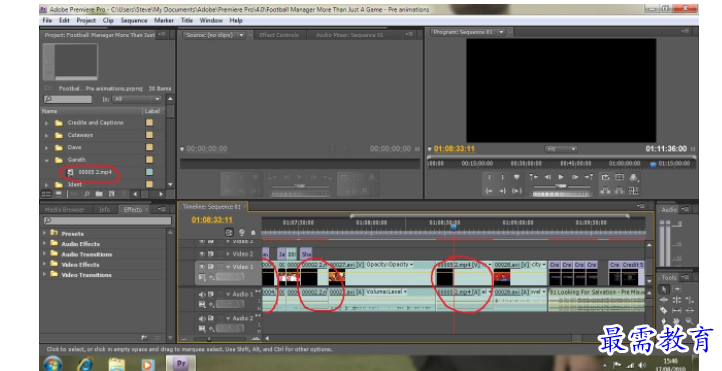The height and width of the screenshot is (371, 722).
Task: Switch to Media Browser tab
Action: tap(64, 209)
